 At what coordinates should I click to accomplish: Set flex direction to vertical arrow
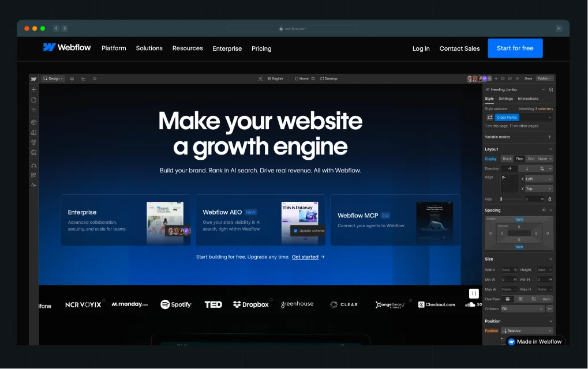pos(526,168)
